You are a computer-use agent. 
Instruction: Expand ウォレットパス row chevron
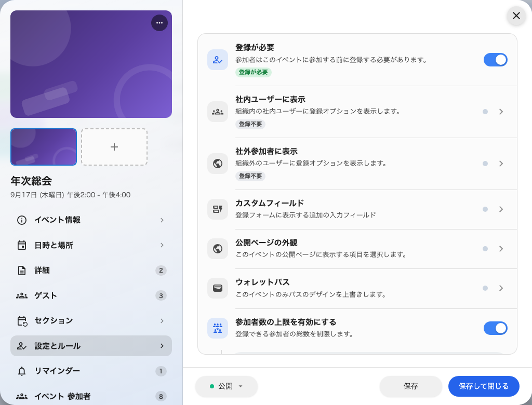[501, 288]
